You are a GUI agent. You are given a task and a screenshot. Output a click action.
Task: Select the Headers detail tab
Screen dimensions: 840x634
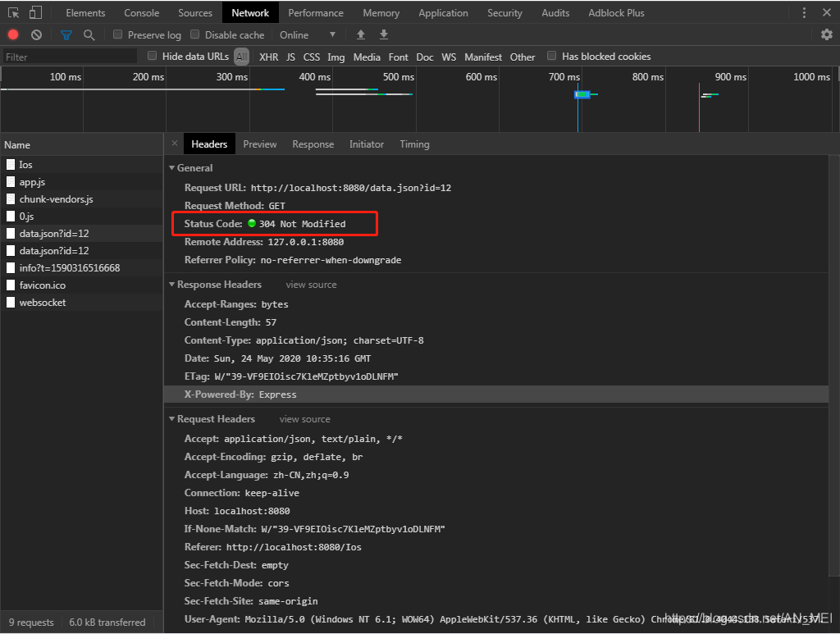point(209,144)
